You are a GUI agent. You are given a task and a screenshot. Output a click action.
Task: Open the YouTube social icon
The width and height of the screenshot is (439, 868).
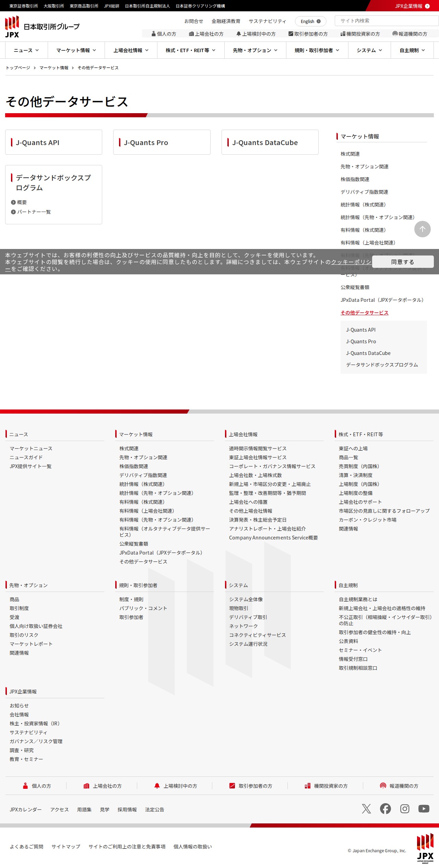pos(424,809)
